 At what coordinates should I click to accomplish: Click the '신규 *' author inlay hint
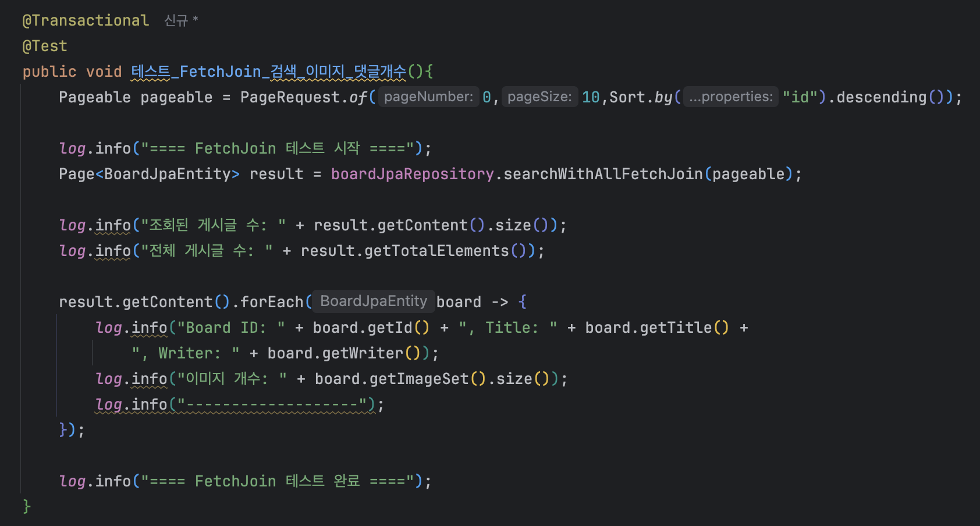181,21
